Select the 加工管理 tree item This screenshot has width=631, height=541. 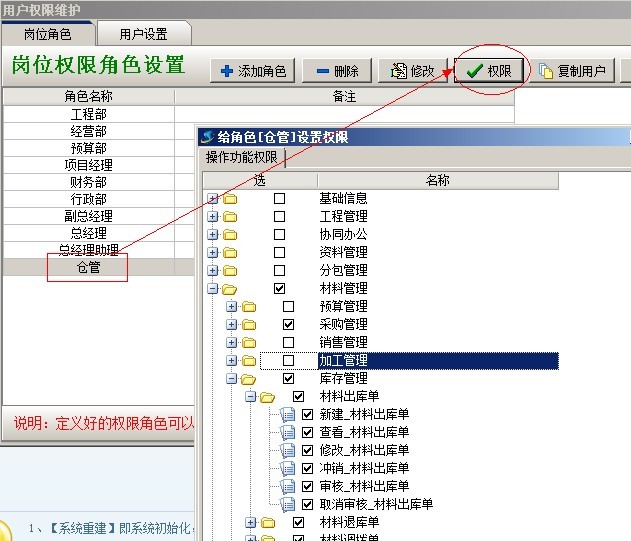tap(343, 361)
